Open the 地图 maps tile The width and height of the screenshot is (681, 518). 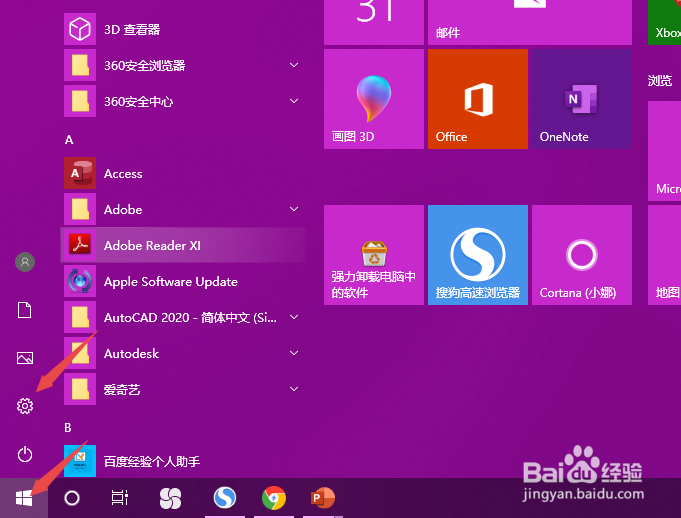[664, 255]
